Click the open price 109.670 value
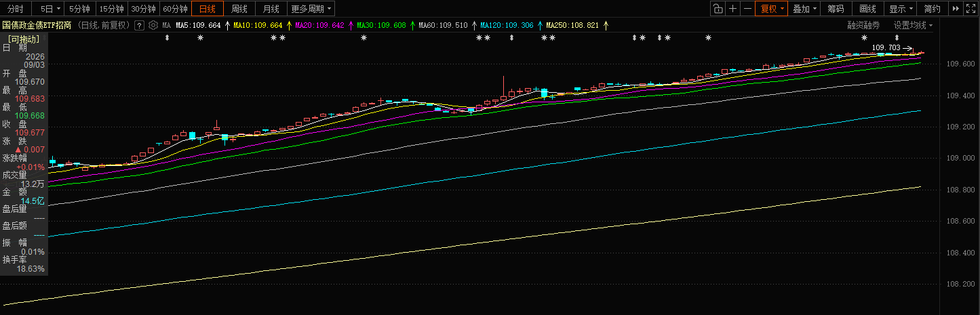The height and width of the screenshot is (315, 980). (x=30, y=81)
